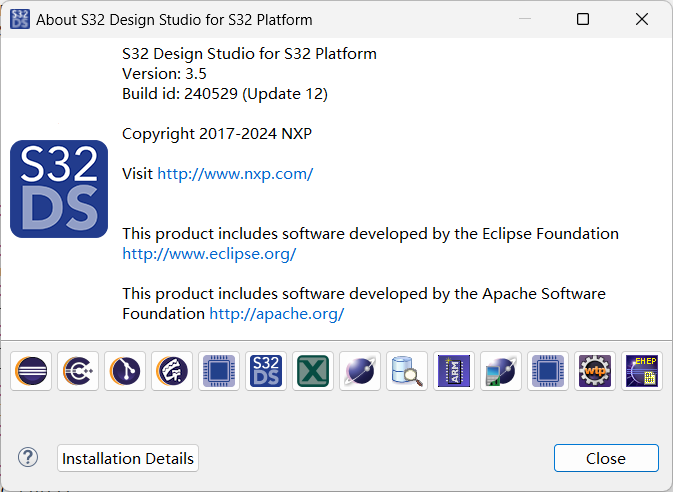
Task: Open help with the question mark icon
Action: [x=28, y=458]
